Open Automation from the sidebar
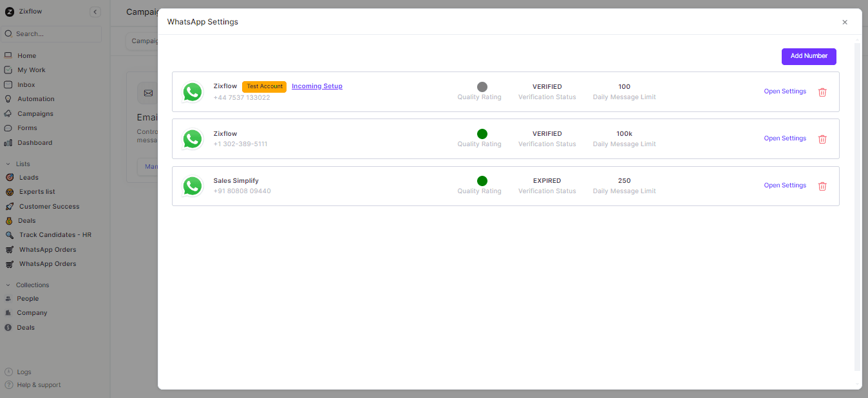The width and height of the screenshot is (868, 398). [x=8, y=99]
